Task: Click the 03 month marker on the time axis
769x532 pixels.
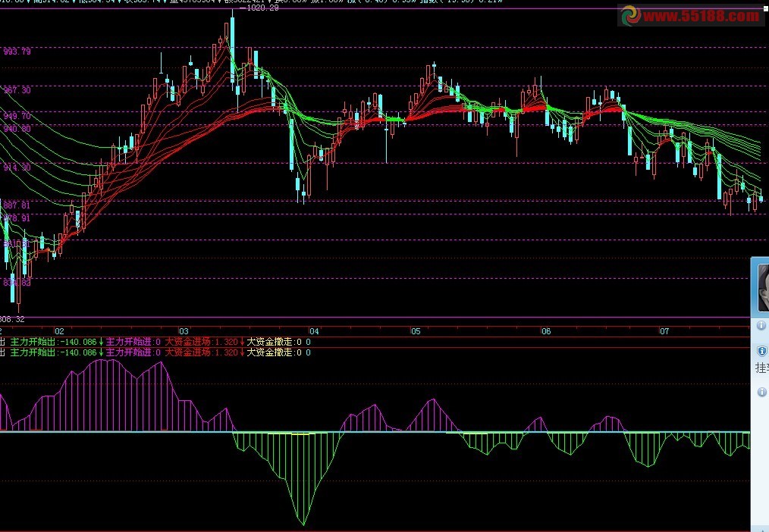Action: (x=184, y=332)
